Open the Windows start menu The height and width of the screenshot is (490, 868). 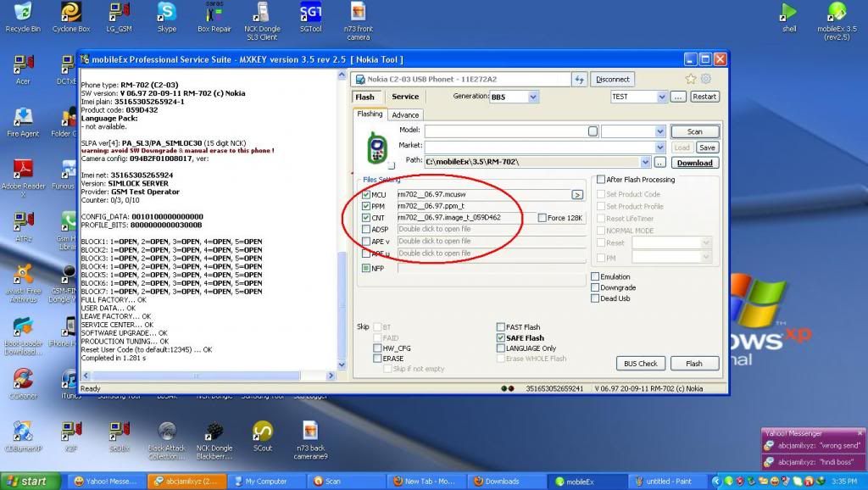pos(30,482)
